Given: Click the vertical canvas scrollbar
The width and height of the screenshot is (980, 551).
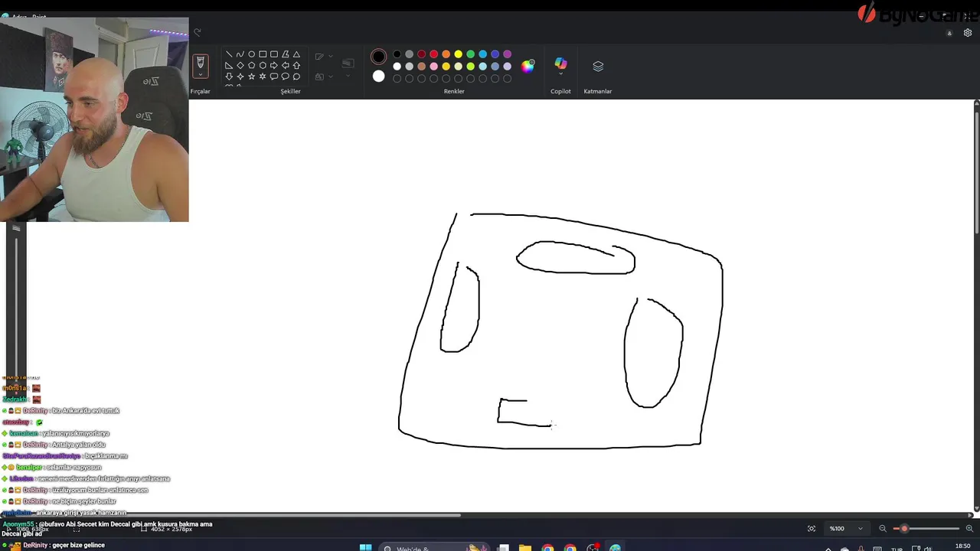Looking at the screenshot, I should pyautogui.click(x=976, y=172).
